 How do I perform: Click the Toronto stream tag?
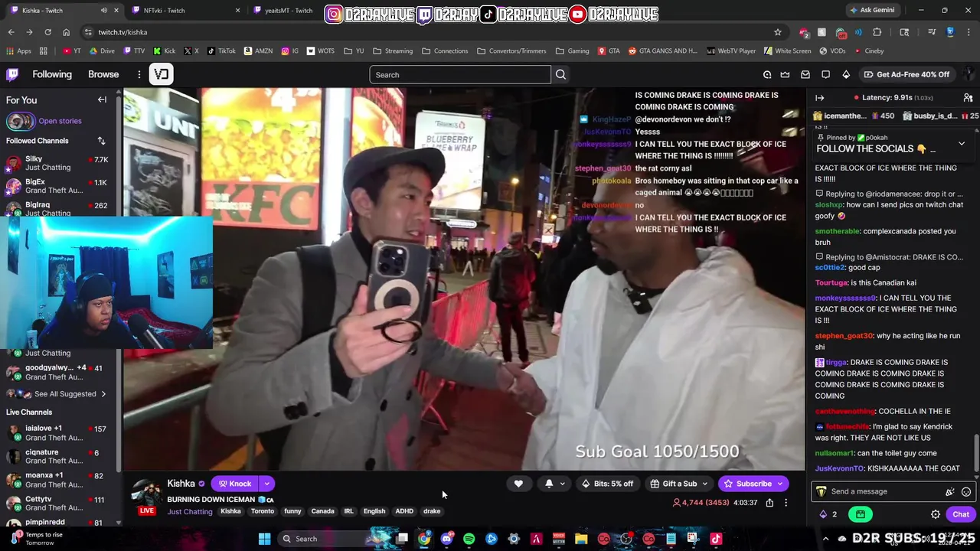[x=262, y=511]
